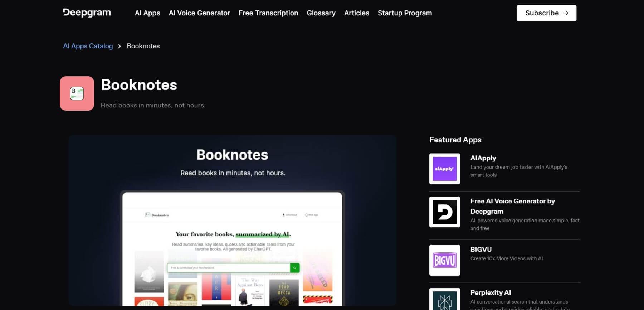Click the Web app link in preview
This screenshot has width=644, height=310.
pyautogui.click(x=311, y=215)
